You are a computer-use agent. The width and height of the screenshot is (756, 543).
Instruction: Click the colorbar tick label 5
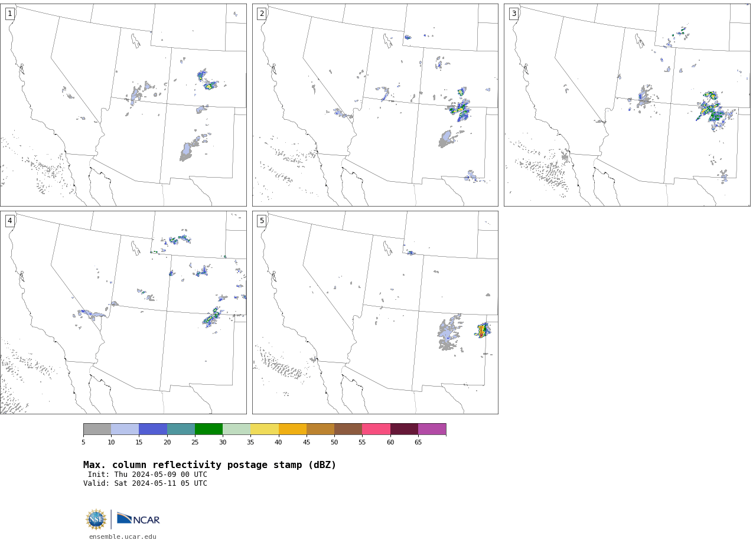[x=83, y=442]
